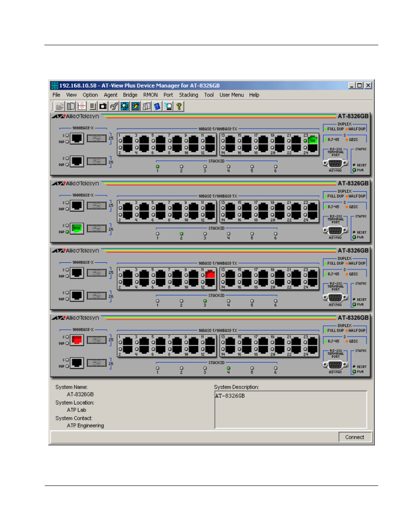This screenshot has width=411, height=532.
Task: Open the Port menu
Action: point(168,95)
